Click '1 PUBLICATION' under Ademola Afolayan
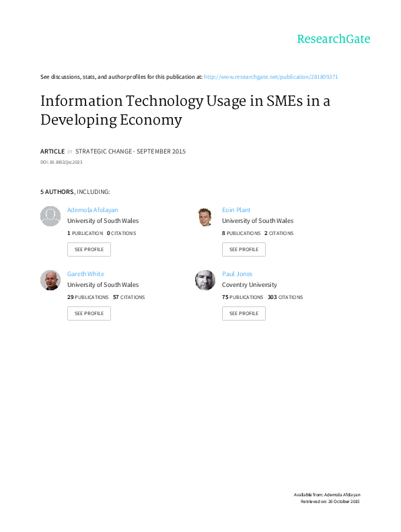The height and width of the screenshot is (532, 401). [85, 233]
